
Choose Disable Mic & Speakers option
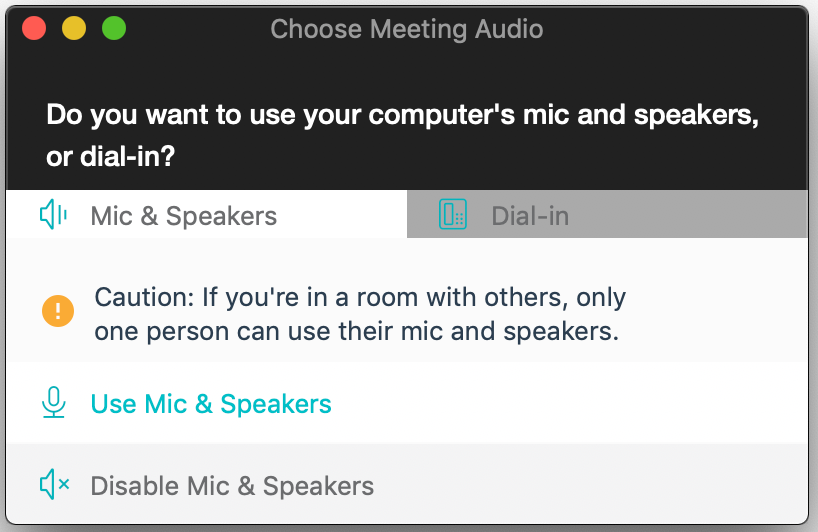pos(407,485)
